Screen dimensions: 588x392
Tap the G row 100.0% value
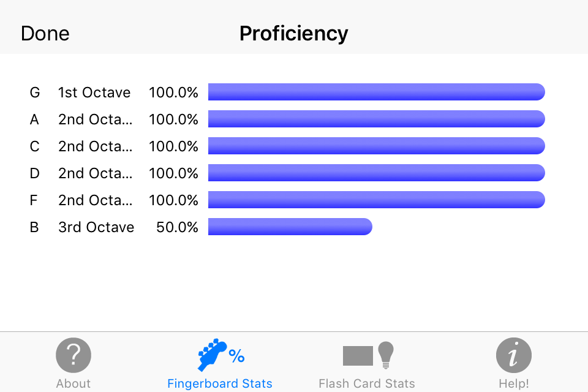(x=173, y=92)
